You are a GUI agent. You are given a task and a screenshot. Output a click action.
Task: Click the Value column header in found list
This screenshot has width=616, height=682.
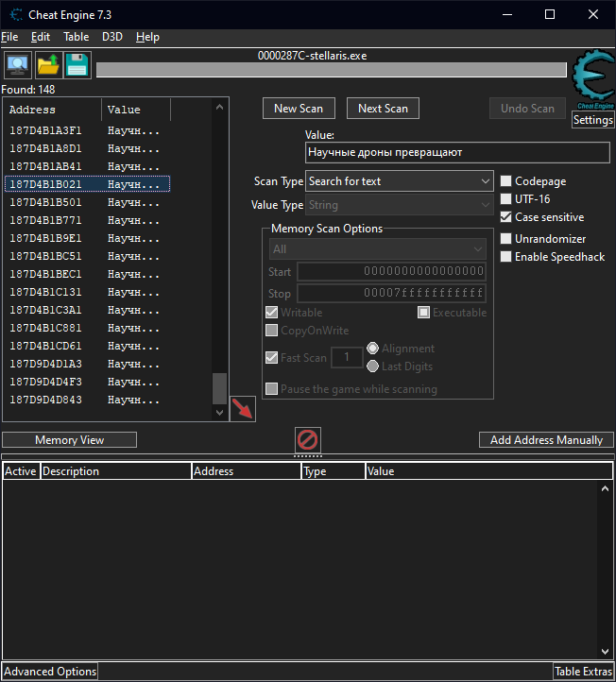pyautogui.click(x=136, y=110)
